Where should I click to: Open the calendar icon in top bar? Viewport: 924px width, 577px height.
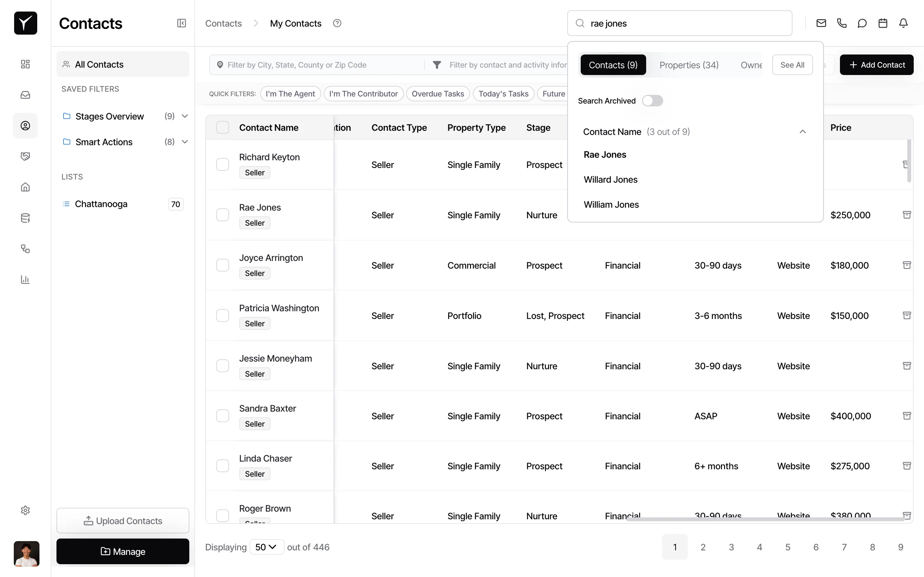[883, 23]
